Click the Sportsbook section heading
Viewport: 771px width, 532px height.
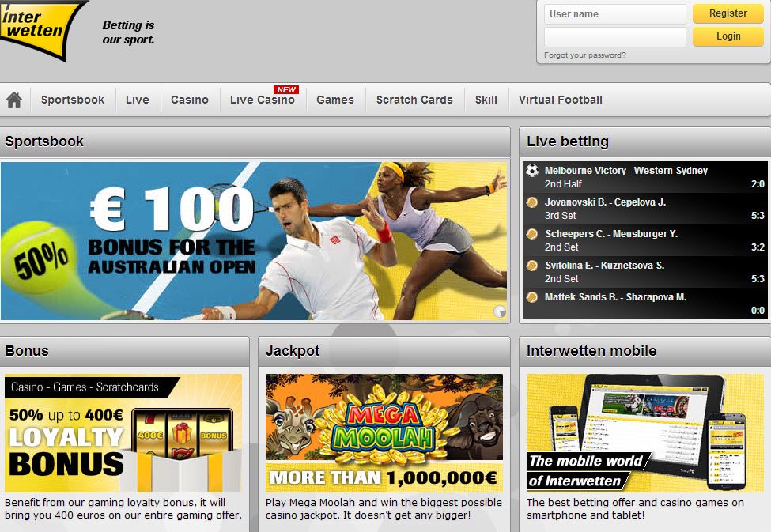(44, 141)
